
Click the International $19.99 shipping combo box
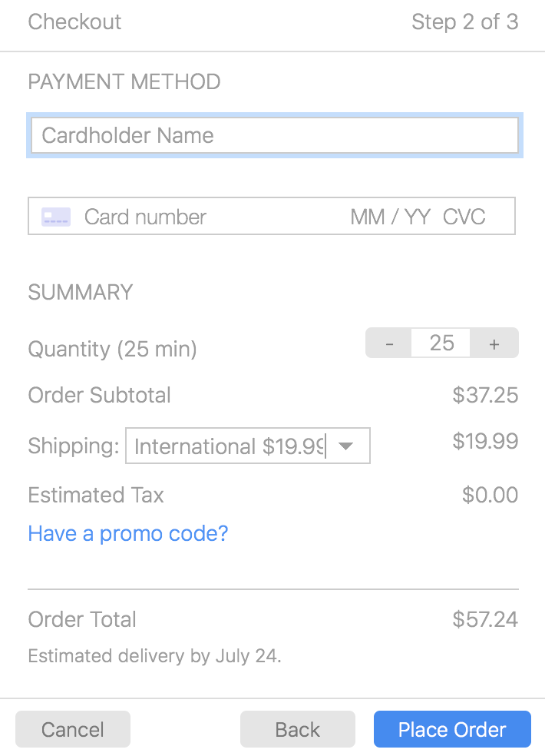(229, 446)
